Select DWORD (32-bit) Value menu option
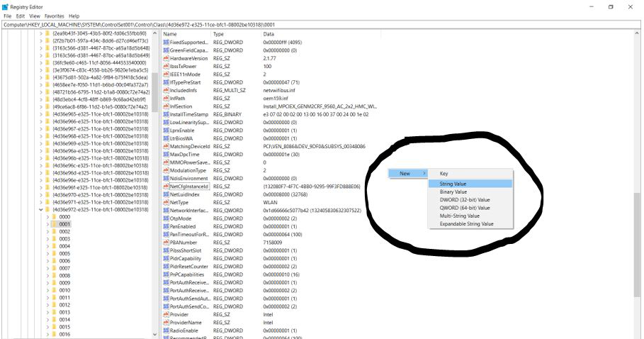The width and height of the screenshot is (644, 339). point(464,200)
